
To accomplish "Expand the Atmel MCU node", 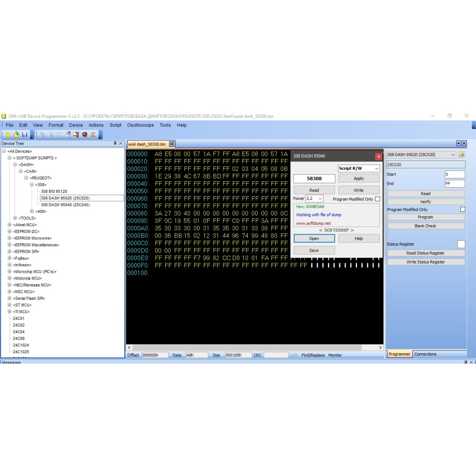I will pos(10,225).
